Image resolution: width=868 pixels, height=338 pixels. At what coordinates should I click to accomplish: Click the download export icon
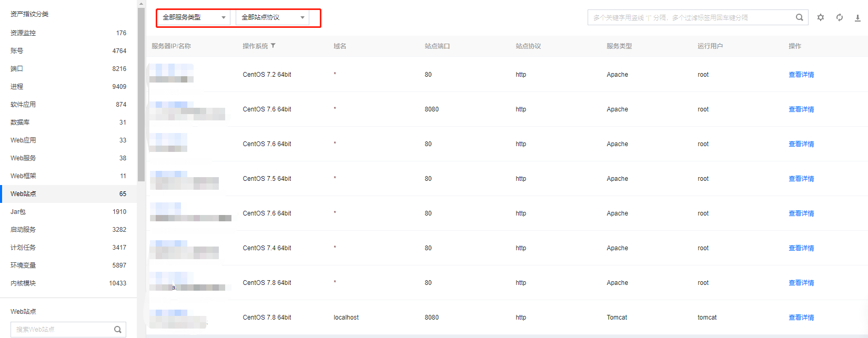pyautogui.click(x=857, y=18)
